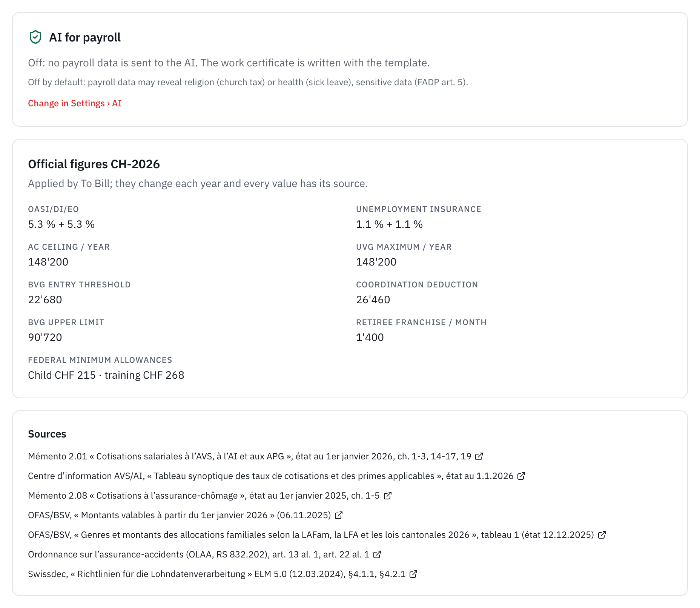Open external link icon for OLAA ordinance
This screenshot has width=700, height=608.
tap(377, 554)
